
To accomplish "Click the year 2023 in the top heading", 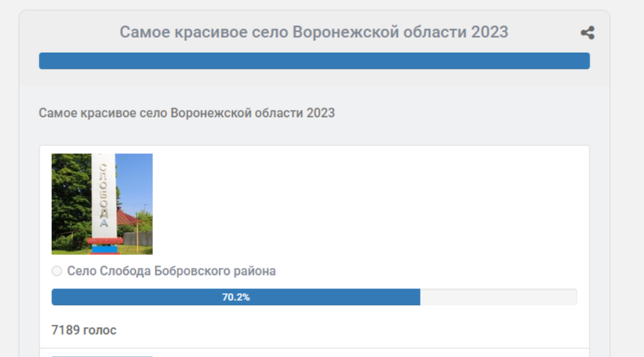I will click(489, 32).
